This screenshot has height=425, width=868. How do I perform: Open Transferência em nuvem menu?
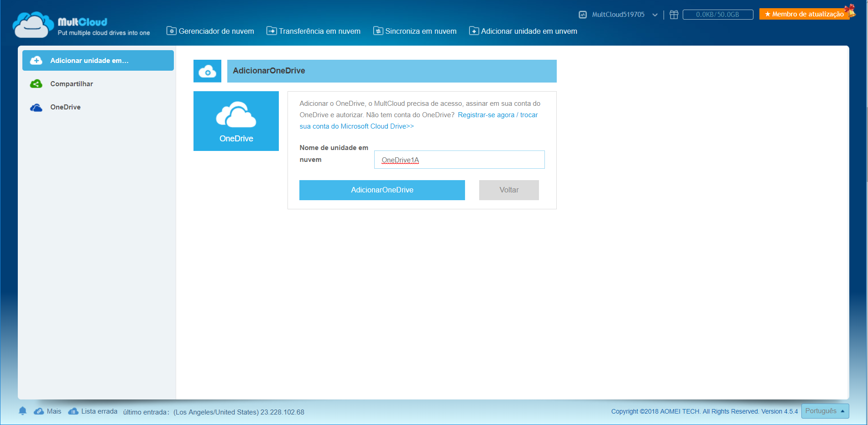(314, 31)
